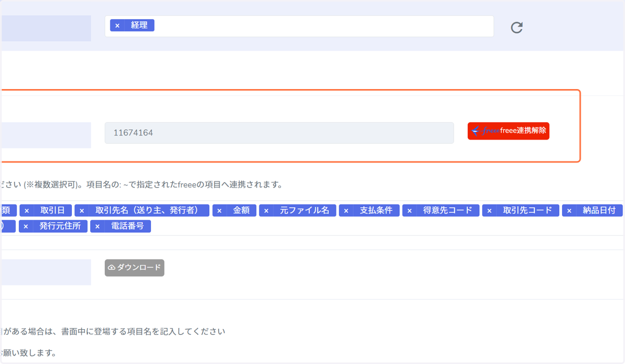The image size is (625, 364).
Task: Remove the 得意先コード tag
Action: click(409, 211)
